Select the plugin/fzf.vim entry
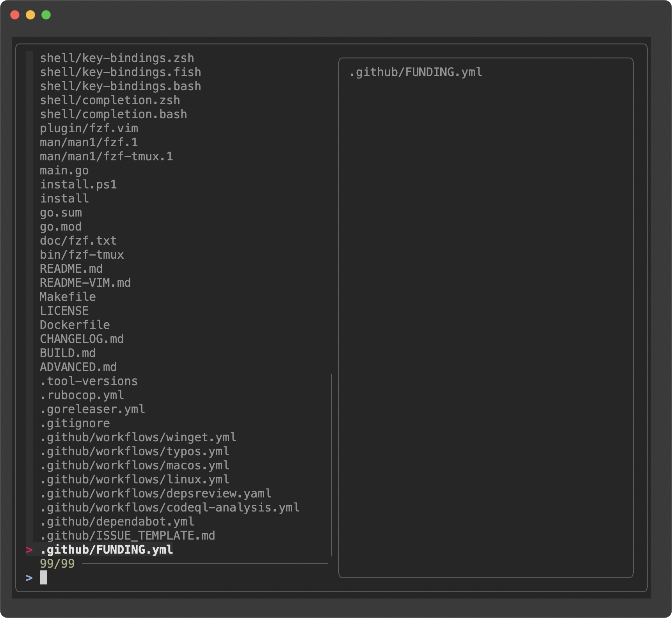672x618 pixels. point(89,128)
